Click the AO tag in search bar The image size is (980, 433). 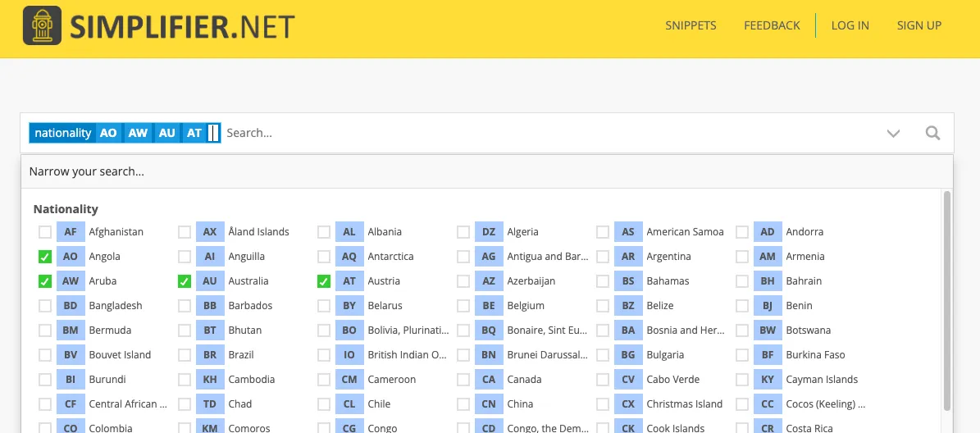pos(108,133)
